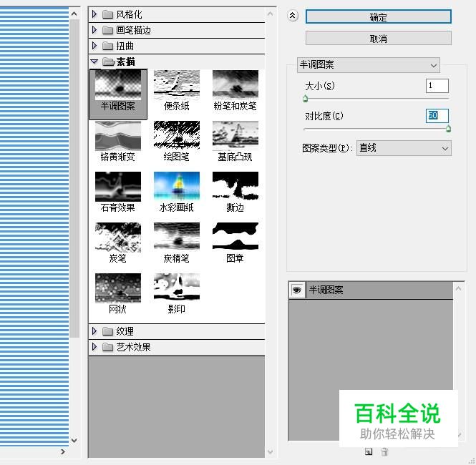476x465 pixels.
Task: Expand the 纹理 filter folder
Action: (94, 331)
